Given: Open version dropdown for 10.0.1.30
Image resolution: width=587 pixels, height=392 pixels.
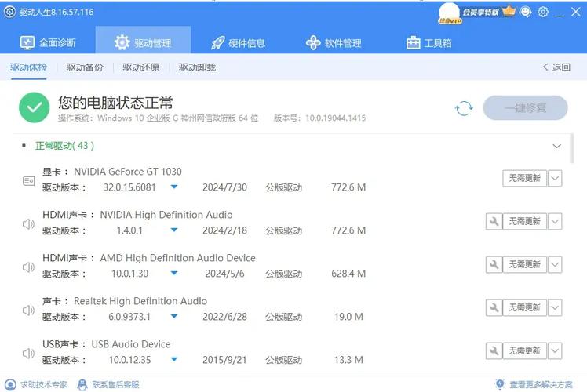Looking at the screenshot, I should pos(174,273).
